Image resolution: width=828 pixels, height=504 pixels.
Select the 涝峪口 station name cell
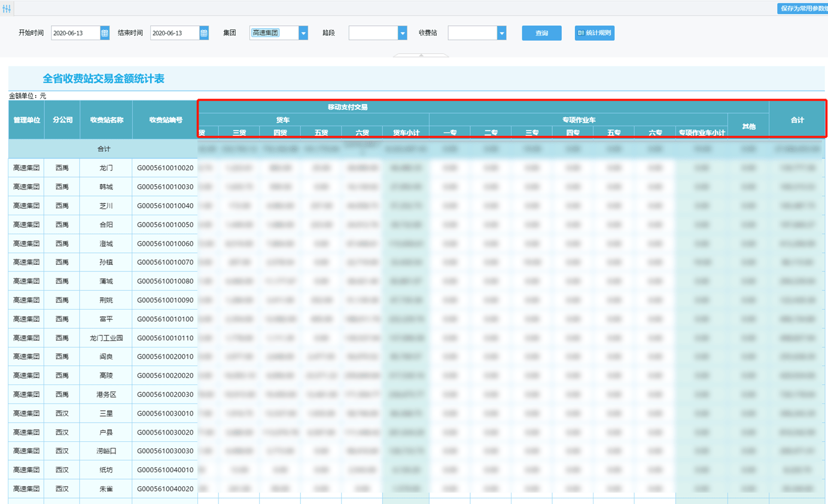pos(106,451)
